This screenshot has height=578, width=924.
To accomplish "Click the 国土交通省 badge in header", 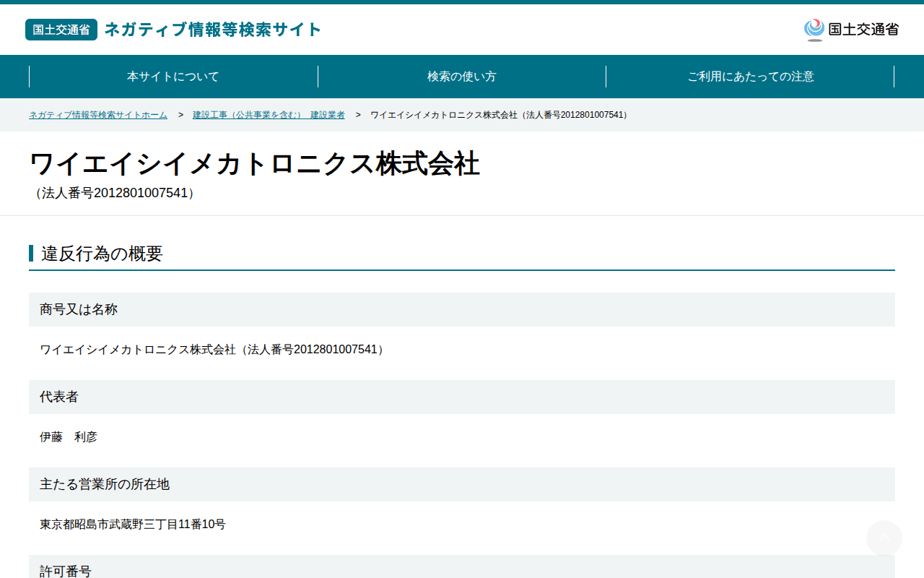I will click(61, 30).
